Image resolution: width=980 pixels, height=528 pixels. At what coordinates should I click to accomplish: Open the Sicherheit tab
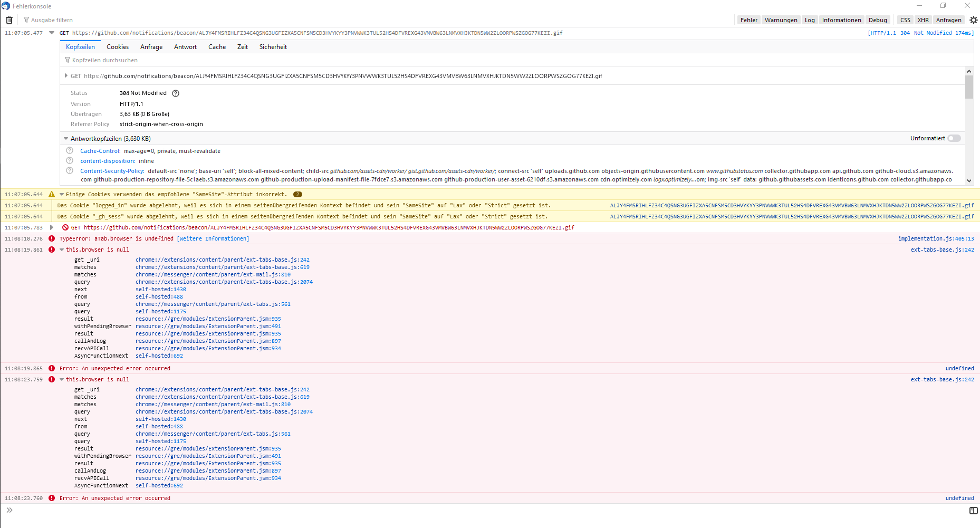coord(273,47)
